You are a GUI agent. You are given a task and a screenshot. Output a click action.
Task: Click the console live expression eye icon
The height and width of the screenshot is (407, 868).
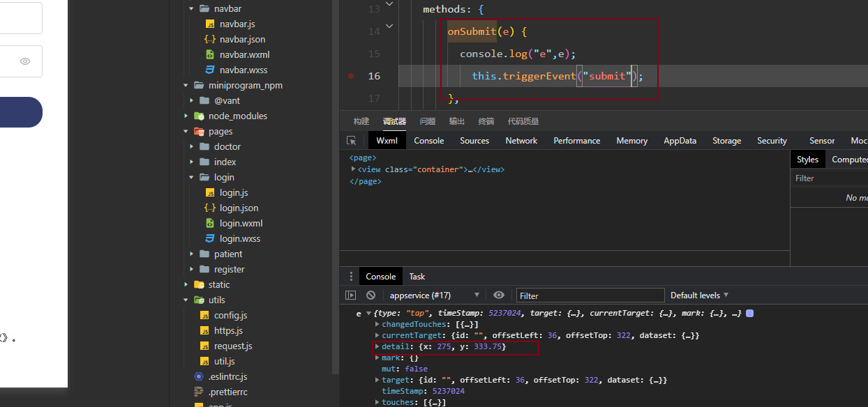499,295
